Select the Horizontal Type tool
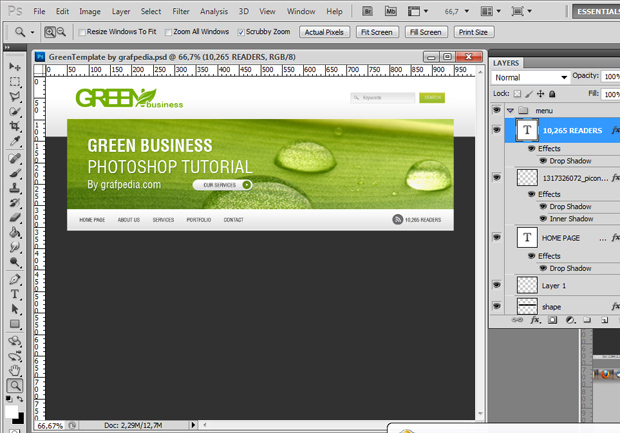This screenshot has height=433, width=620. point(15,294)
